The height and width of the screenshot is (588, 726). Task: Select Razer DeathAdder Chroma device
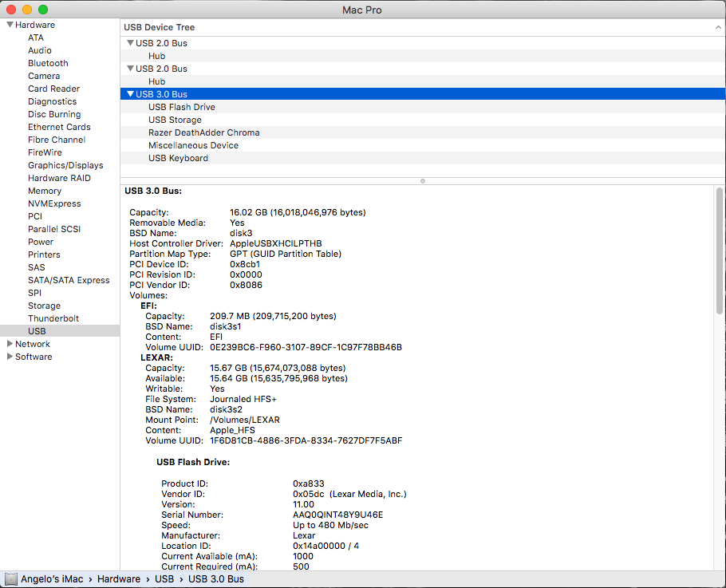[x=203, y=132]
